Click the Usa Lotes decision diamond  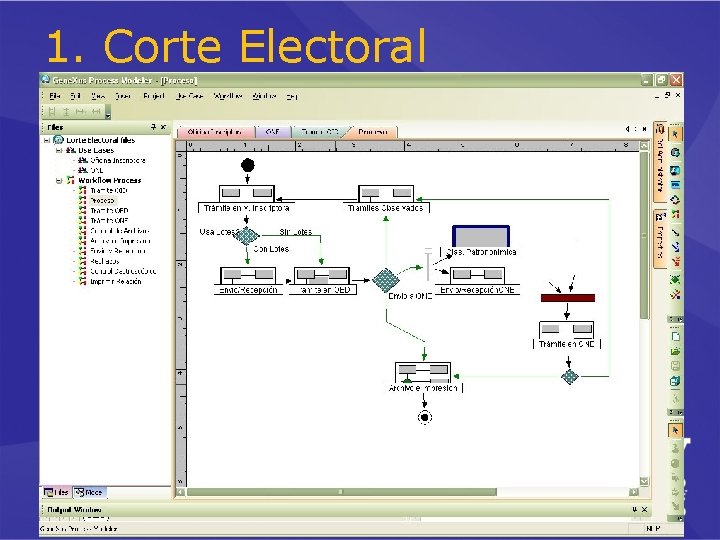point(247,236)
